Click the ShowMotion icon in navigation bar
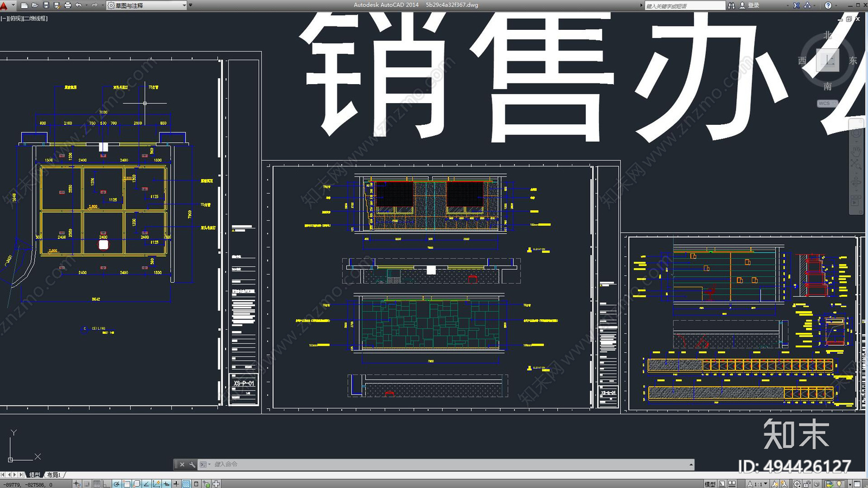Viewport: 868px width, 488px height. [855, 200]
